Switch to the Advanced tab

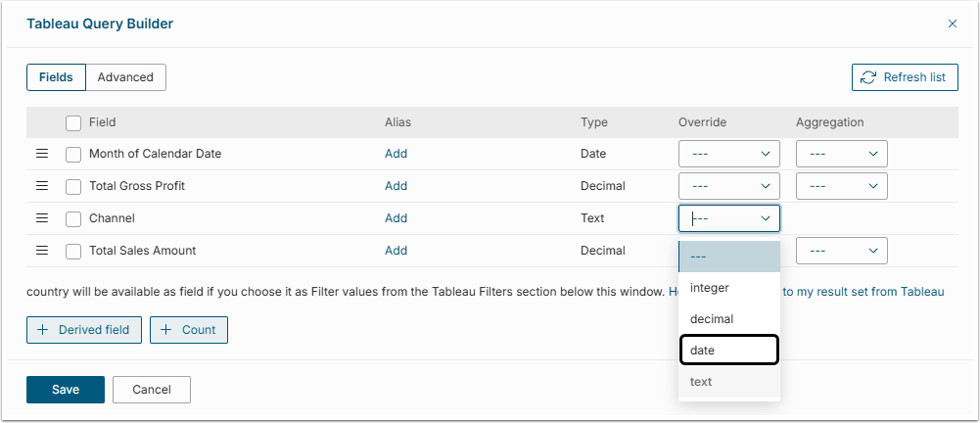125,77
